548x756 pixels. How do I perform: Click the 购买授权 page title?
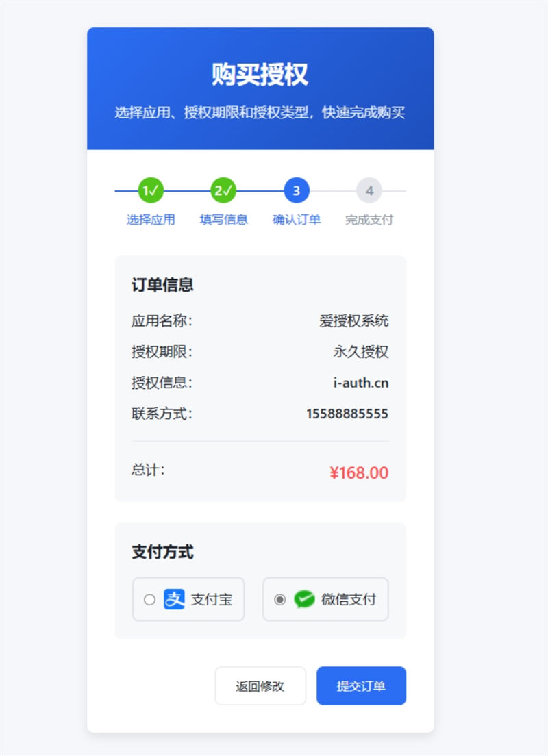pos(260,75)
